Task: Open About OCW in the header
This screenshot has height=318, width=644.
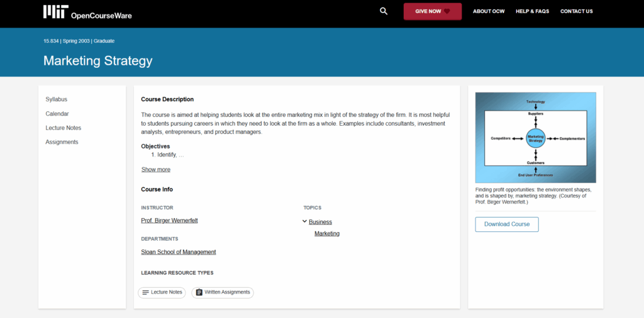Action: [x=489, y=11]
